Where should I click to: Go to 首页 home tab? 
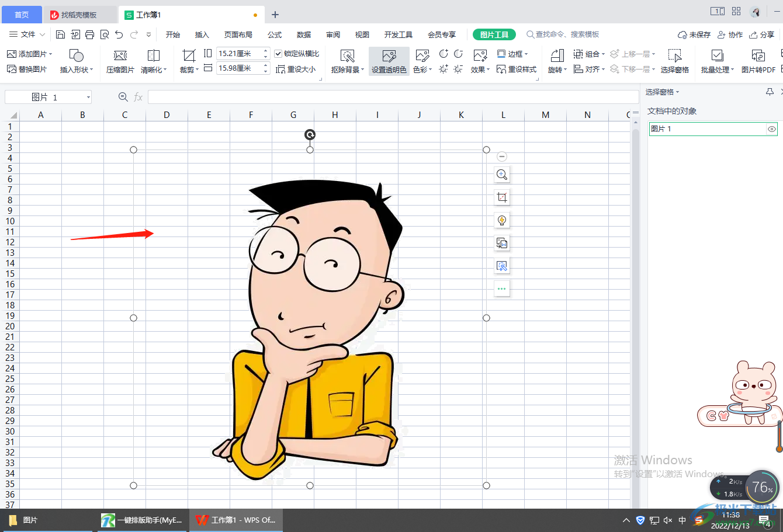(x=22, y=15)
